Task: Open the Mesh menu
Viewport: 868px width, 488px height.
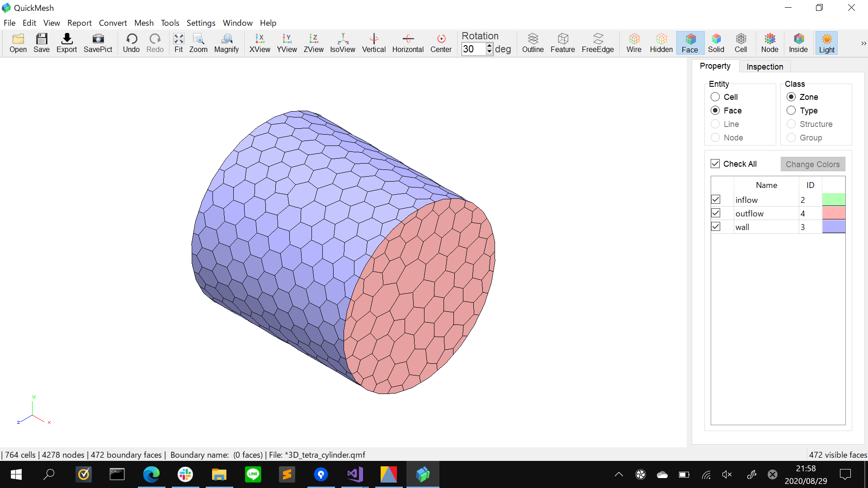Action: (144, 23)
